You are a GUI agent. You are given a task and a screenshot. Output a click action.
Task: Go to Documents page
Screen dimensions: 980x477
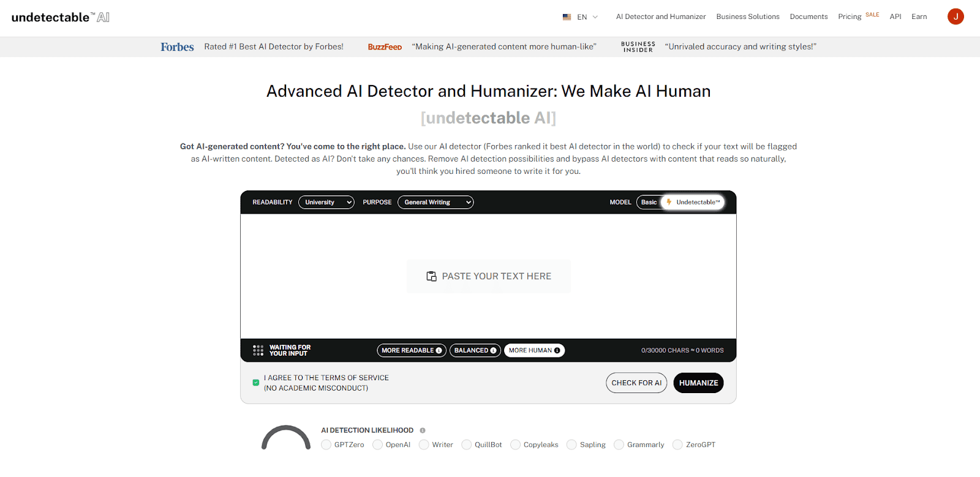[x=809, y=17]
